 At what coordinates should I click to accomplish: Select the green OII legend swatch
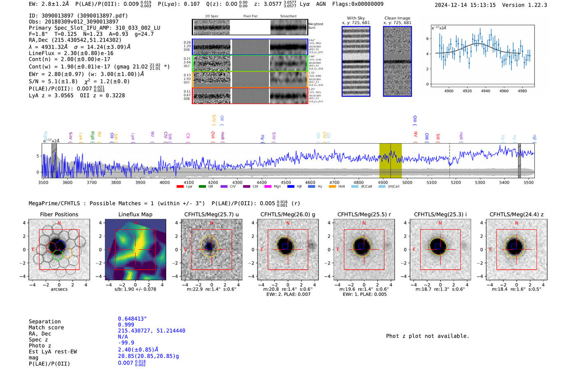[x=202, y=187]
